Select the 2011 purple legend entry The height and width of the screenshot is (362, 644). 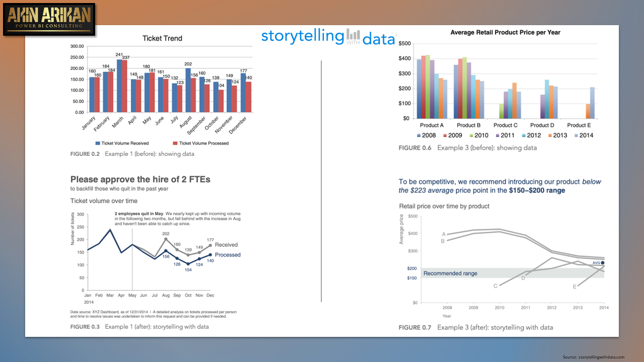pos(506,135)
